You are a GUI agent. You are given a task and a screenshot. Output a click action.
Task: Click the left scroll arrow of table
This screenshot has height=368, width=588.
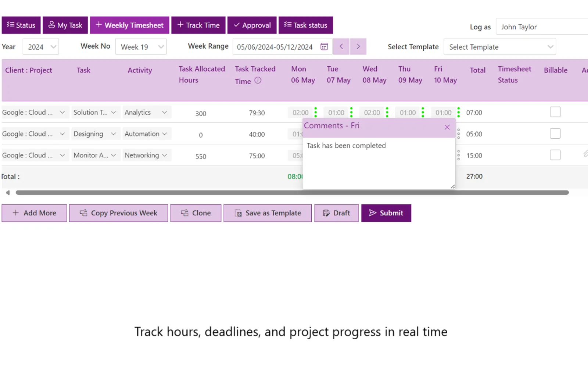[x=8, y=192]
